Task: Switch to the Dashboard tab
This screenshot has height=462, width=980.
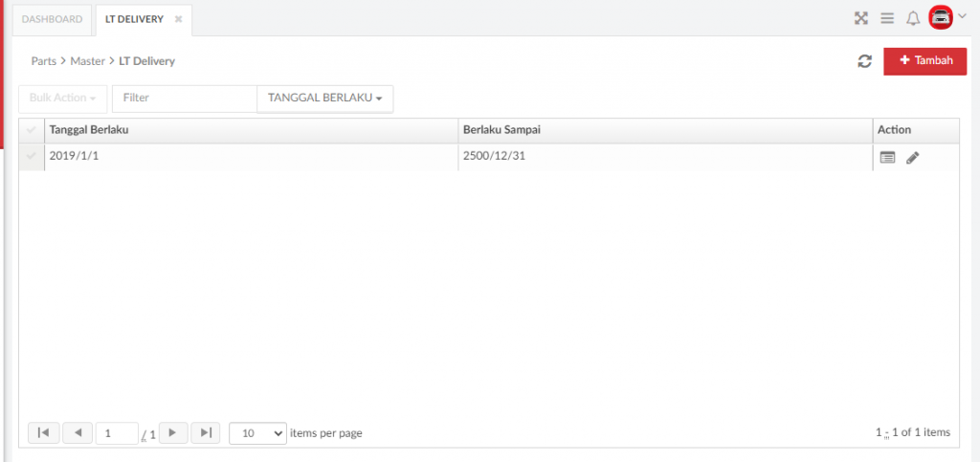Action: (x=52, y=19)
